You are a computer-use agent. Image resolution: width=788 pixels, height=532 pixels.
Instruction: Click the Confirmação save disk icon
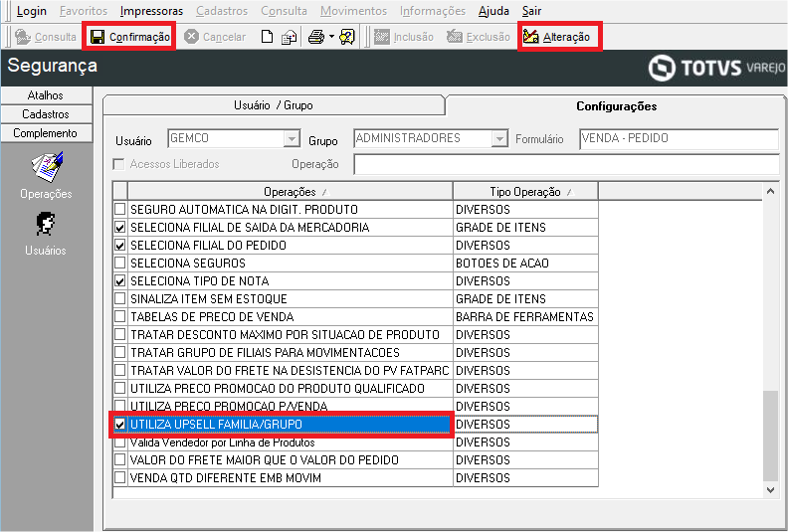click(98, 37)
